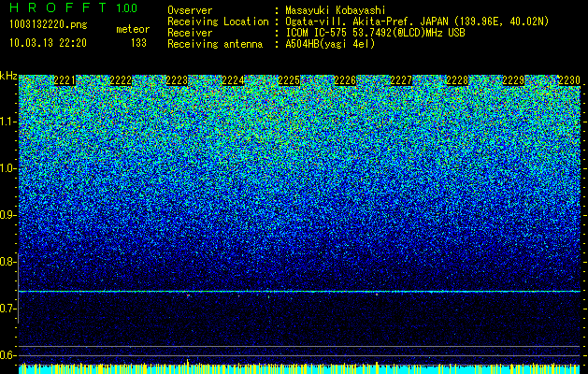This screenshot has height=374, width=588.
Task: Click the 1.1 kHz axis label
Action: click(x=7, y=122)
